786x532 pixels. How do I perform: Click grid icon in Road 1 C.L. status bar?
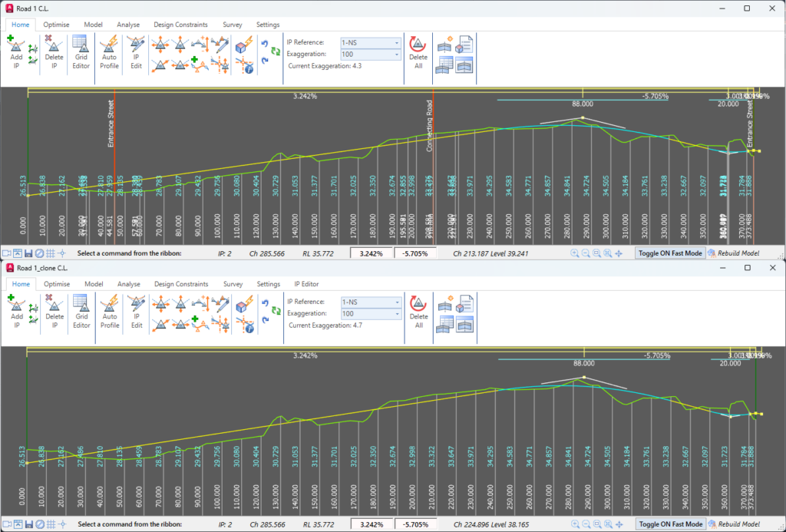point(51,253)
